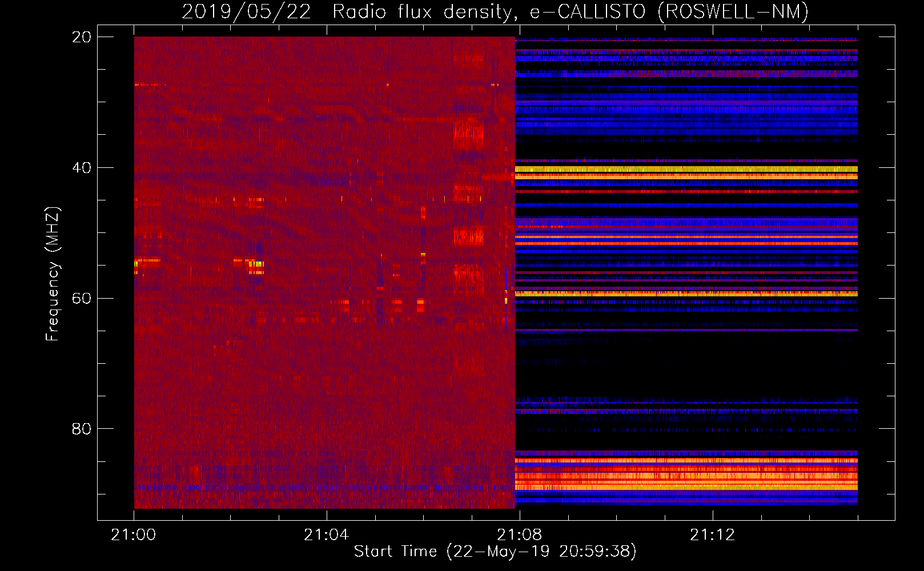Click the 40 MHz frequency tick label
Viewport: 924px width, 571px height.
[82, 168]
